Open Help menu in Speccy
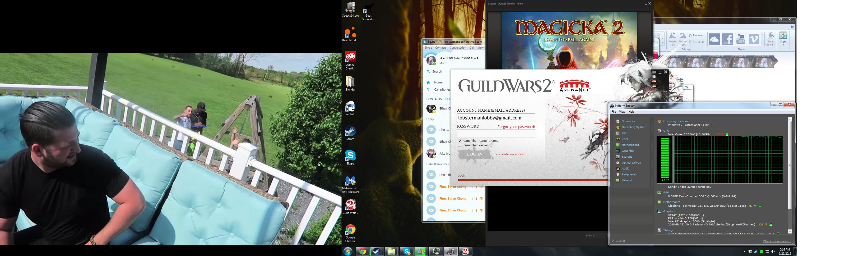Image resolution: width=868 pixels, height=256 pixels. (x=631, y=112)
